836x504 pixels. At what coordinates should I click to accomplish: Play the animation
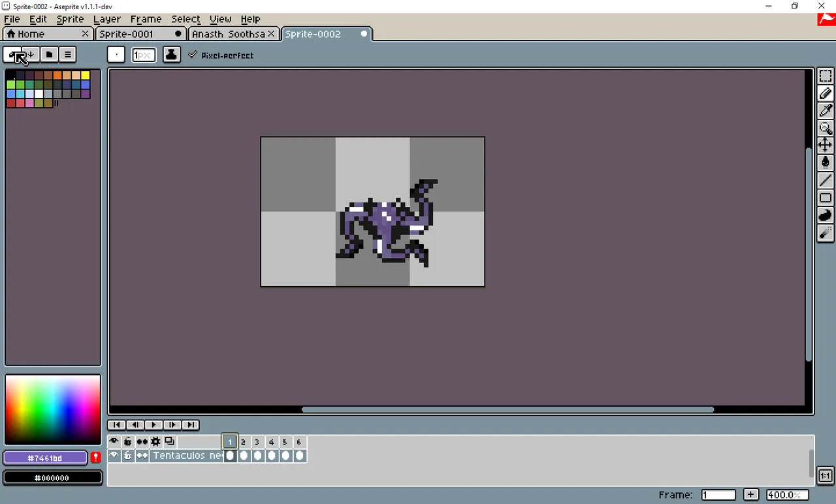click(153, 425)
